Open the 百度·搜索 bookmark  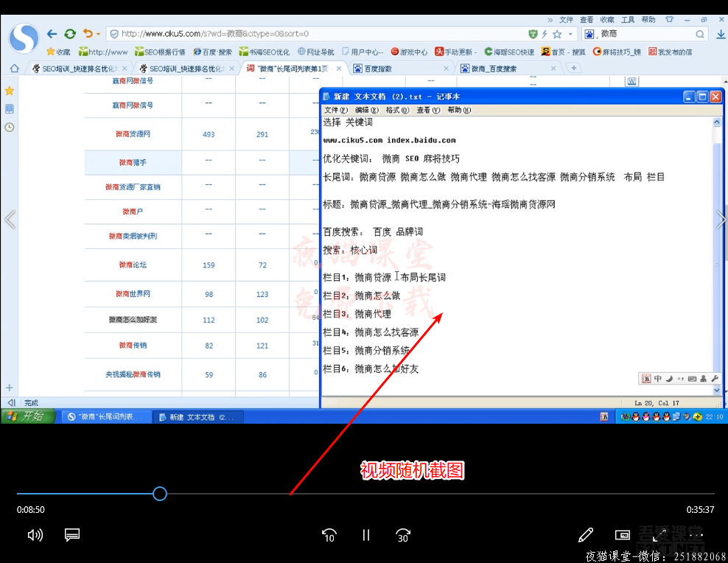[x=213, y=52]
